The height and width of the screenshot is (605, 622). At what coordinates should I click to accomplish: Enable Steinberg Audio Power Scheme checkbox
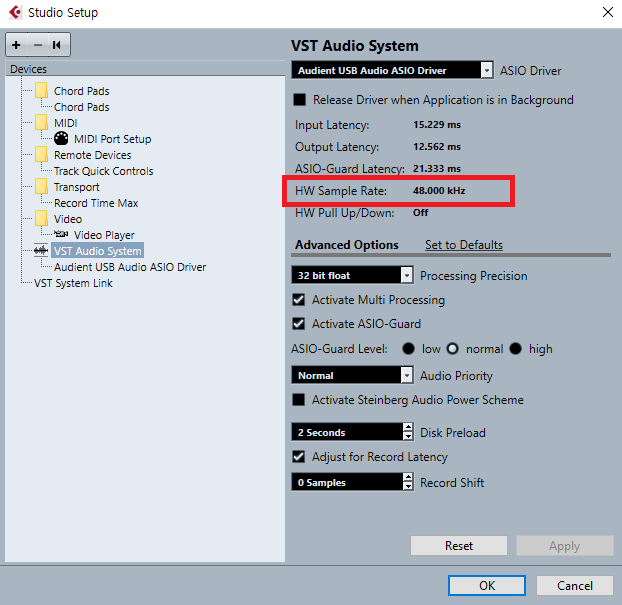(299, 399)
